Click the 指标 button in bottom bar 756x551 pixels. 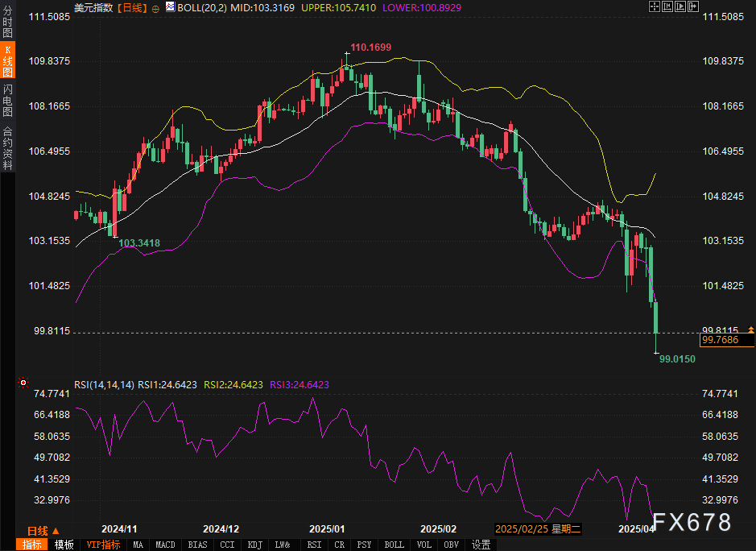click(32, 545)
